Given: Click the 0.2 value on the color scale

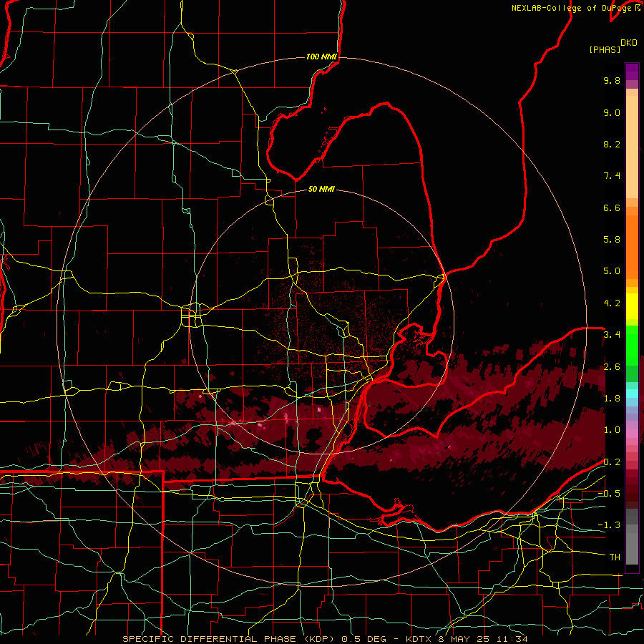Looking at the screenshot, I should point(612,462).
